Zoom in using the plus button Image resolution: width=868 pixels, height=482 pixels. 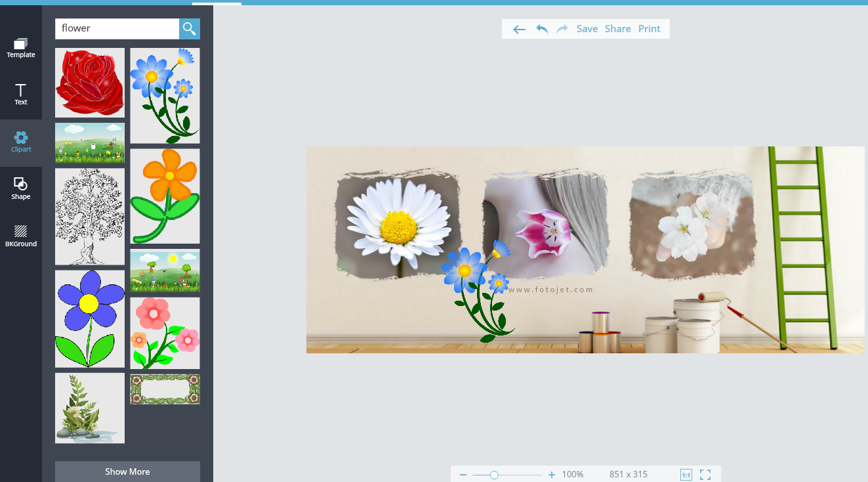click(551, 474)
